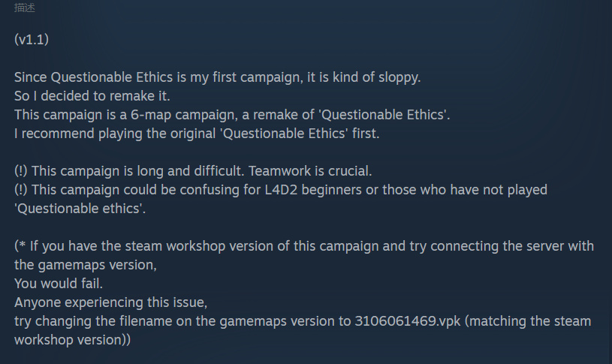Screen dimensions: 612x364
Task: Click the standalone 'Questionable ethics'. line
Action: 80,209
